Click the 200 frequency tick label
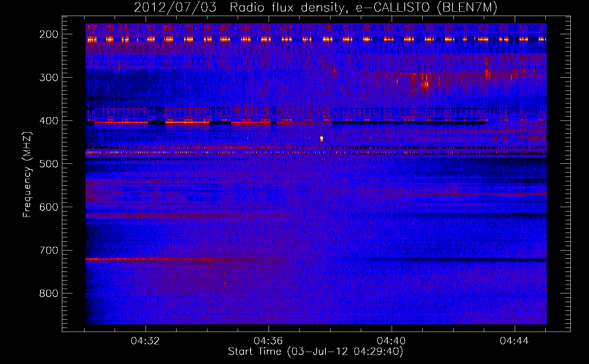Image resolution: width=589 pixels, height=364 pixels. 49,34
